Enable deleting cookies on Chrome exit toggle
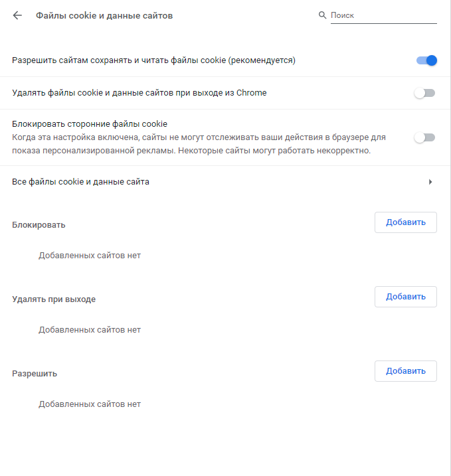 424,93
